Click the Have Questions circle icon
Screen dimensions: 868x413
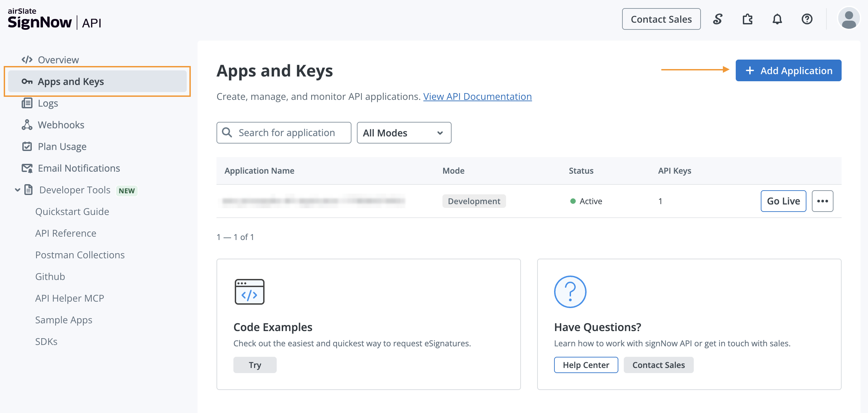click(570, 292)
